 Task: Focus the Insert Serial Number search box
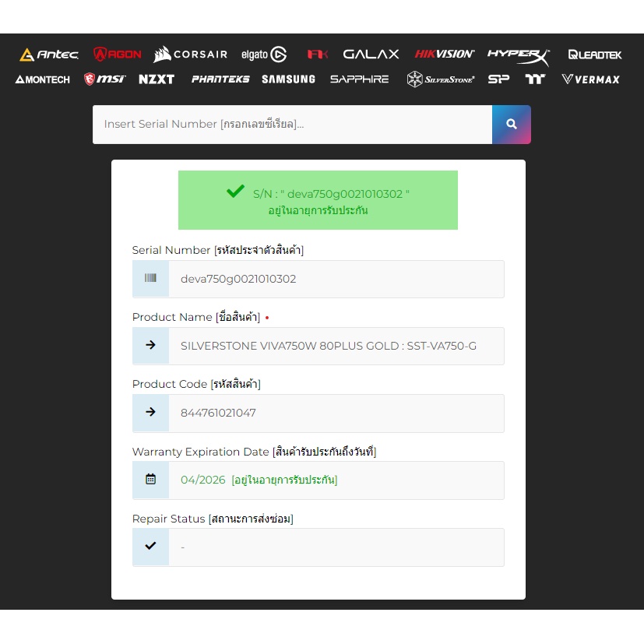(x=293, y=125)
